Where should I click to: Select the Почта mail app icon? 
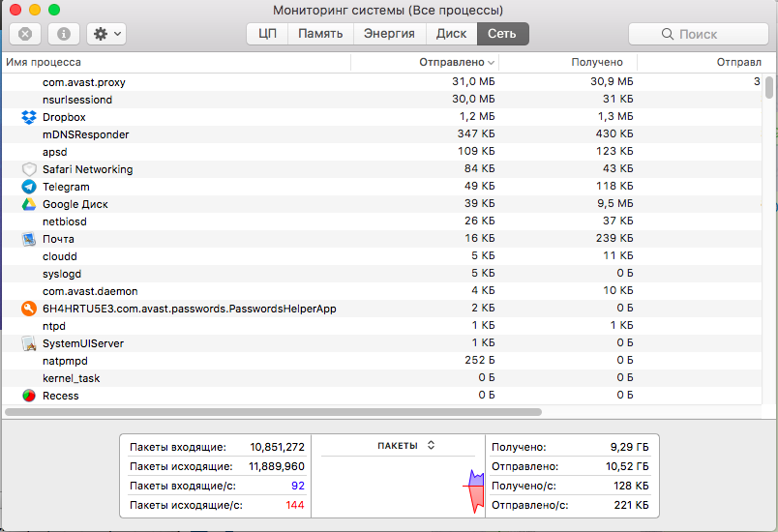pyautogui.click(x=28, y=239)
